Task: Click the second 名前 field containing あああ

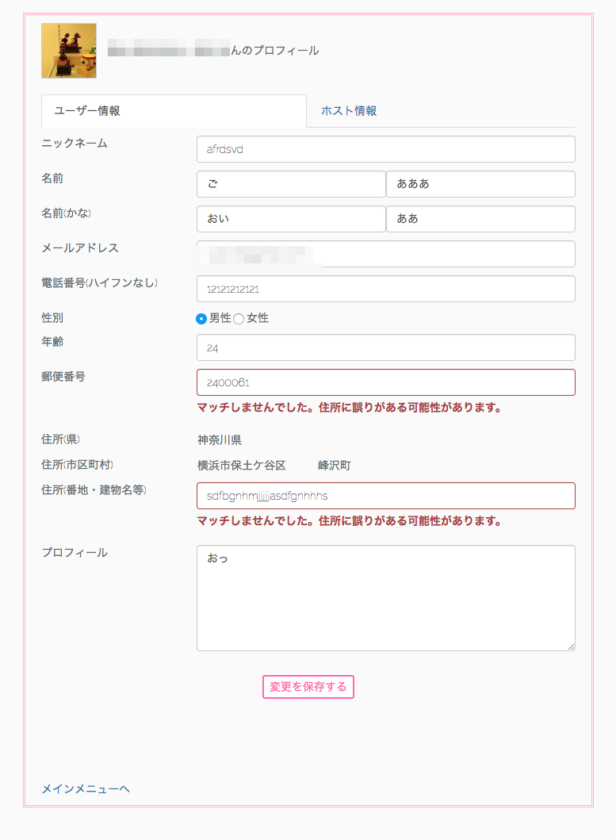Action: 480,184
